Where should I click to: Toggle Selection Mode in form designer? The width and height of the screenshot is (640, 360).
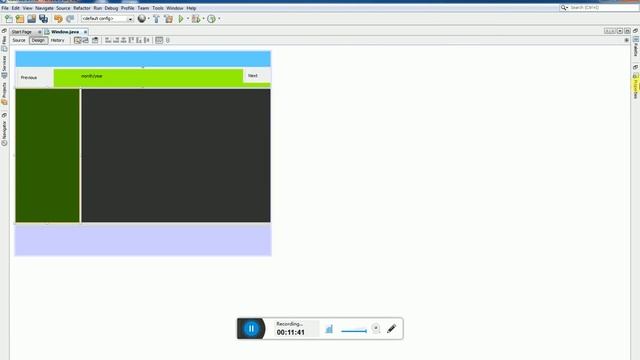[x=78, y=40]
